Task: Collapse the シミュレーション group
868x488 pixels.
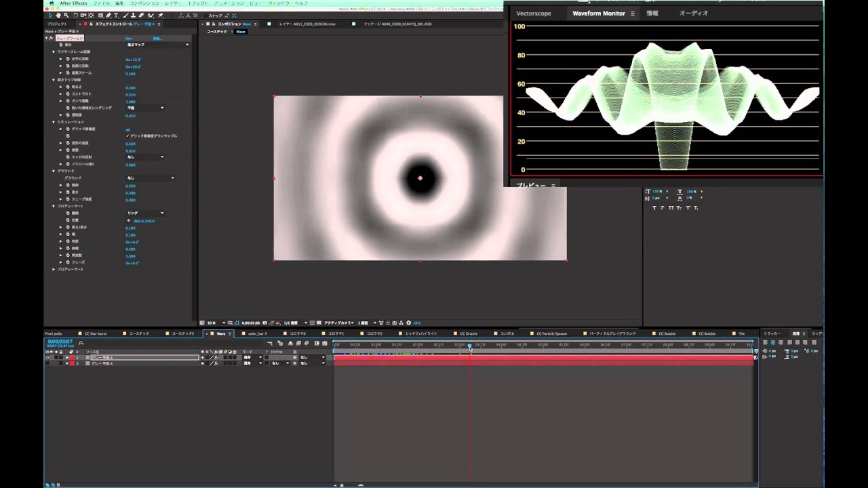Action: click(x=54, y=122)
